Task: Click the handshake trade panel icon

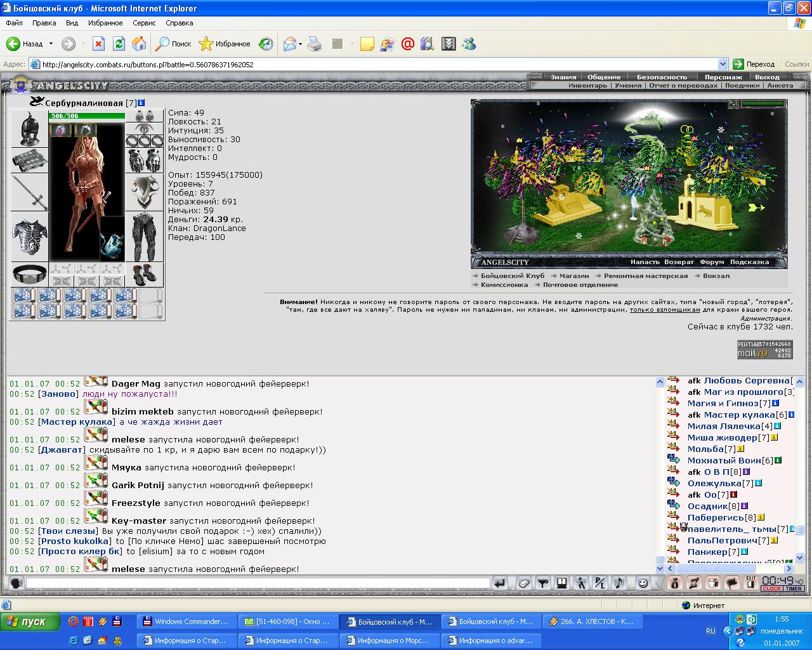Action: point(694,583)
